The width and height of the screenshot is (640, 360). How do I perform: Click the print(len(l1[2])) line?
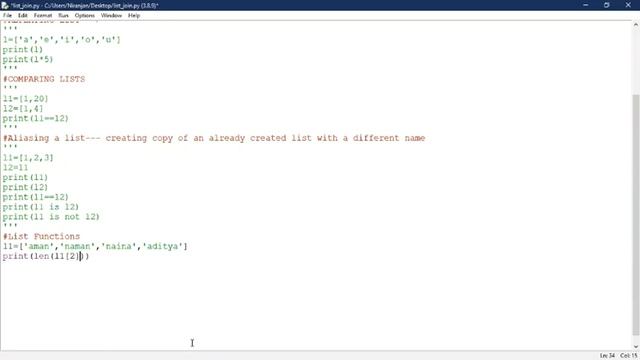[x=46, y=256]
